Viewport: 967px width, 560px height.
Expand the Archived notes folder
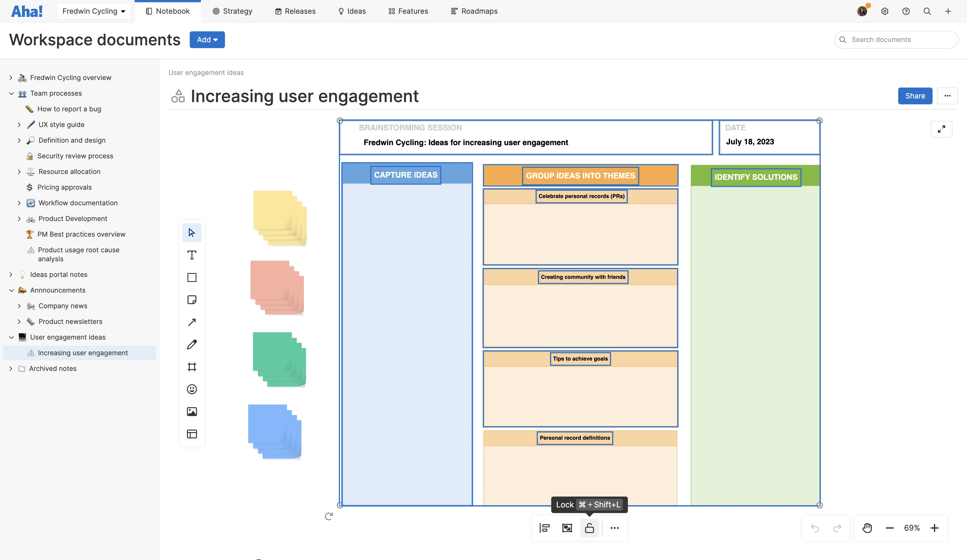tap(11, 369)
